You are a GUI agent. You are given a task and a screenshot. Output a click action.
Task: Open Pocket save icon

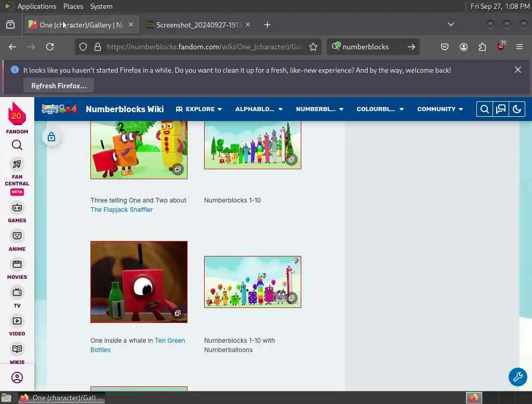[445, 47]
